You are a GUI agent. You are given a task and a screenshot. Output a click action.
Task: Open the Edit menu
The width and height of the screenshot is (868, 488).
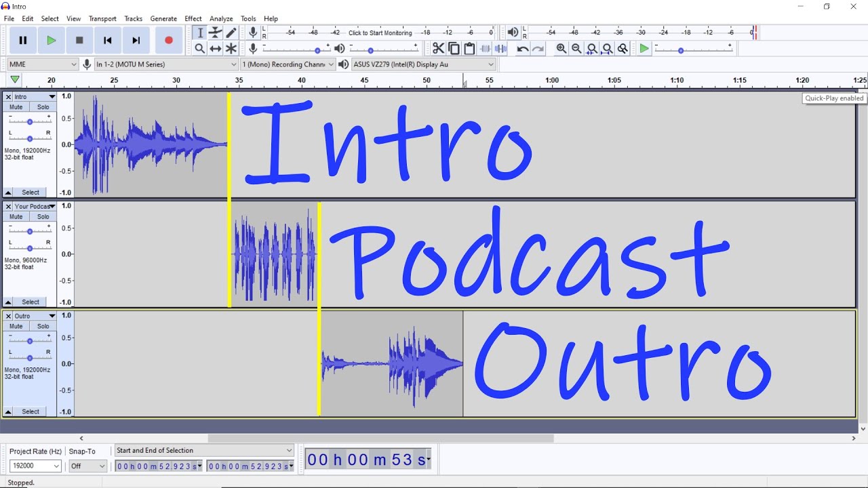click(x=28, y=19)
